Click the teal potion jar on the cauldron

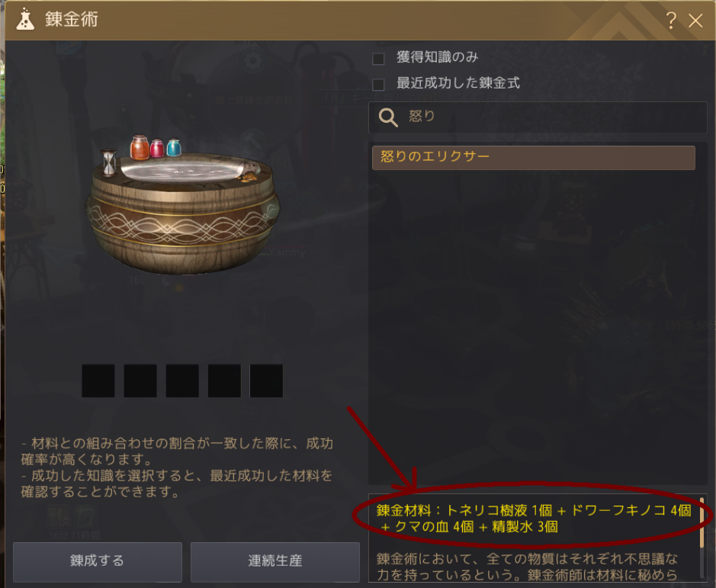click(x=174, y=147)
